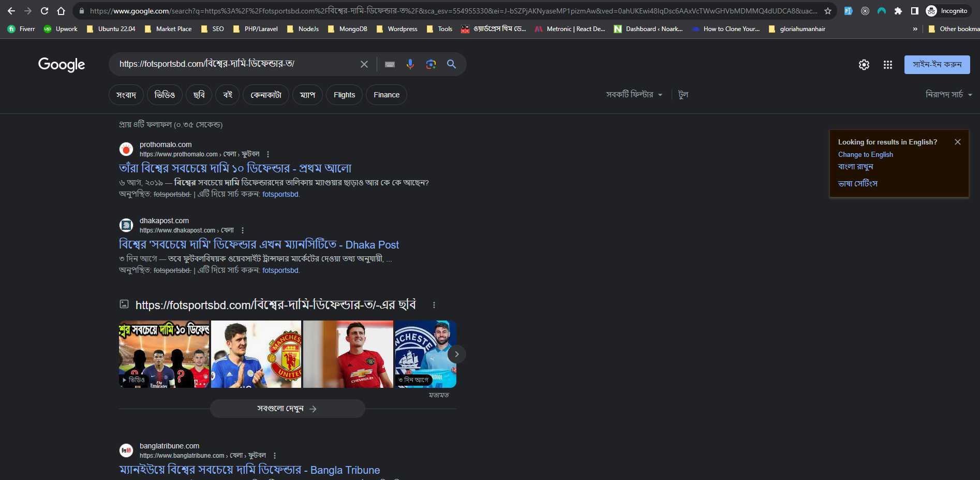Click the magnifier search button

451,64
